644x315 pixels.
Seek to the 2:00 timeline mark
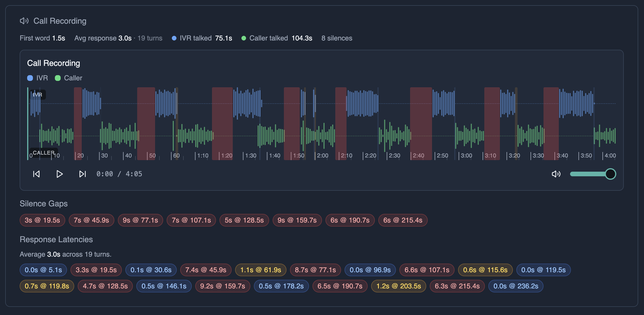[x=323, y=155]
